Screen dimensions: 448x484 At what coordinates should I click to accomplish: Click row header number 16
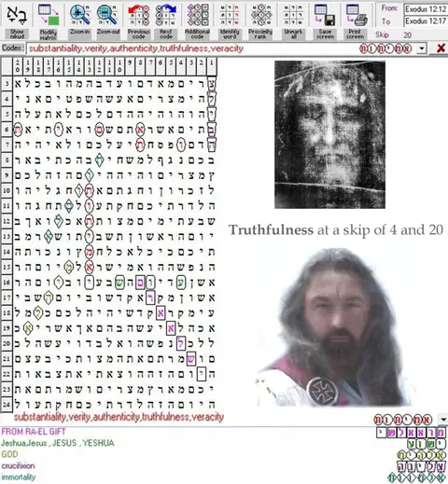point(7,283)
